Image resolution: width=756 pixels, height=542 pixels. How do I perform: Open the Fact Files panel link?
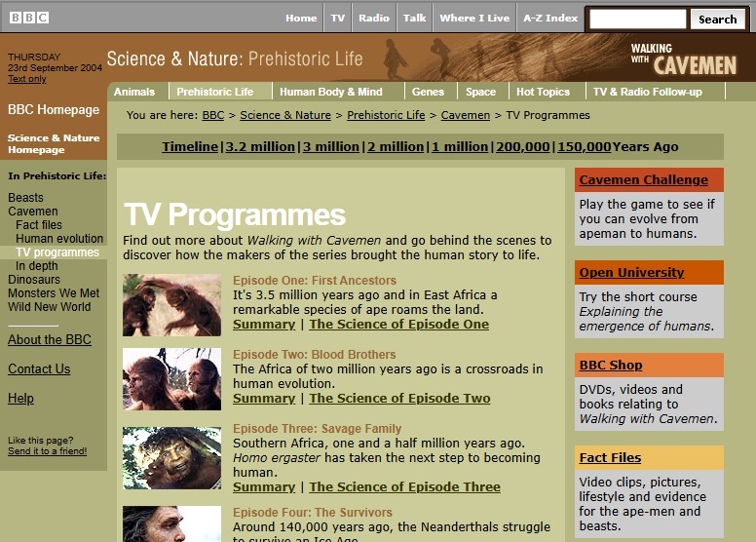610,458
